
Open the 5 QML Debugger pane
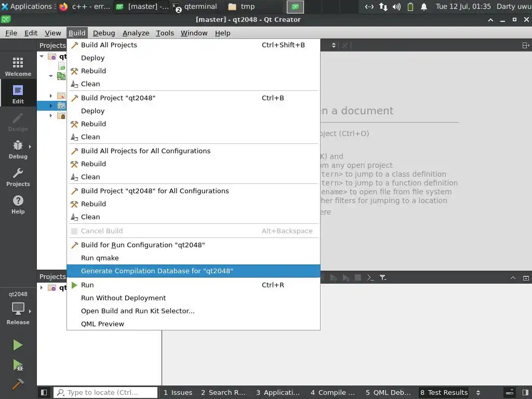[388, 393]
